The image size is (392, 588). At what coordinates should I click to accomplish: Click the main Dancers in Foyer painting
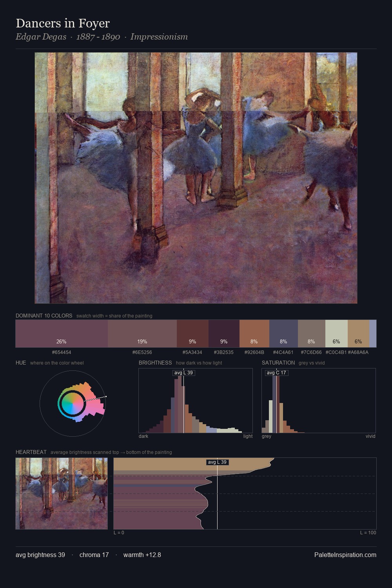point(196,178)
